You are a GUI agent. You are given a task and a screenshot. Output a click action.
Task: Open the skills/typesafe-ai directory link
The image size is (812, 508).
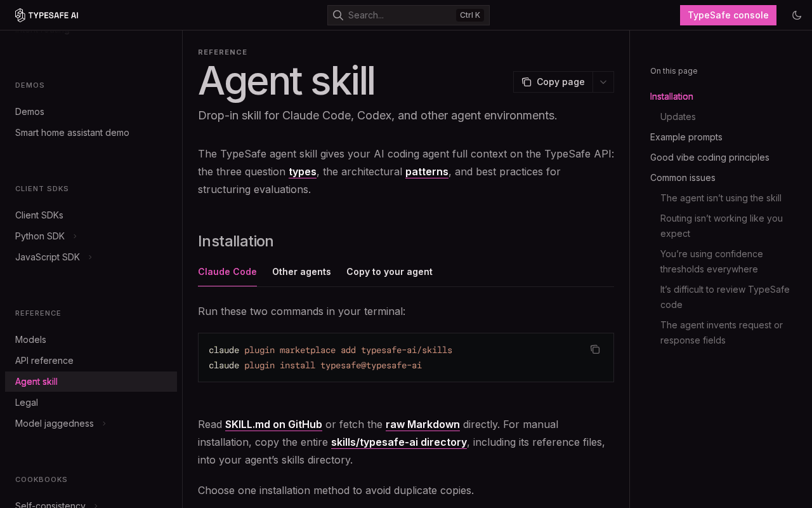399,442
